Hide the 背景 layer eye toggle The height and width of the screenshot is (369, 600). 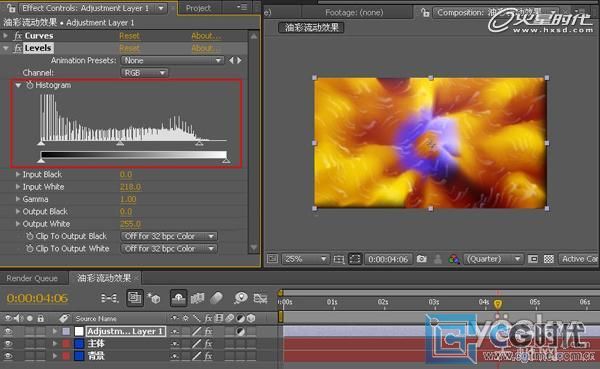(x=8, y=356)
